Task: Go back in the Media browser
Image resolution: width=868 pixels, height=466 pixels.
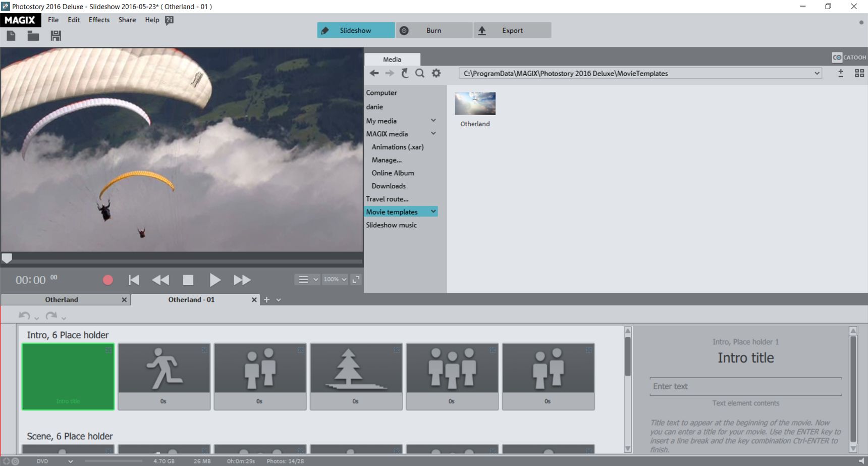Action: click(374, 73)
